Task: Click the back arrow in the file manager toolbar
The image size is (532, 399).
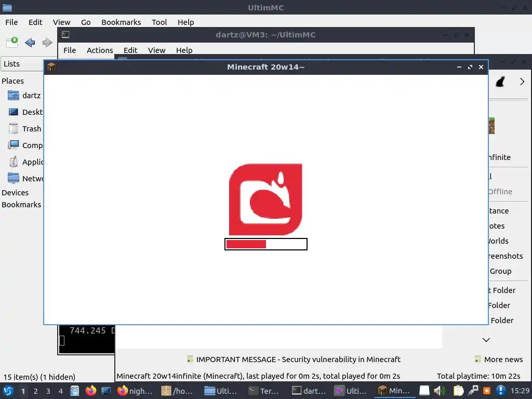Action: point(30,43)
